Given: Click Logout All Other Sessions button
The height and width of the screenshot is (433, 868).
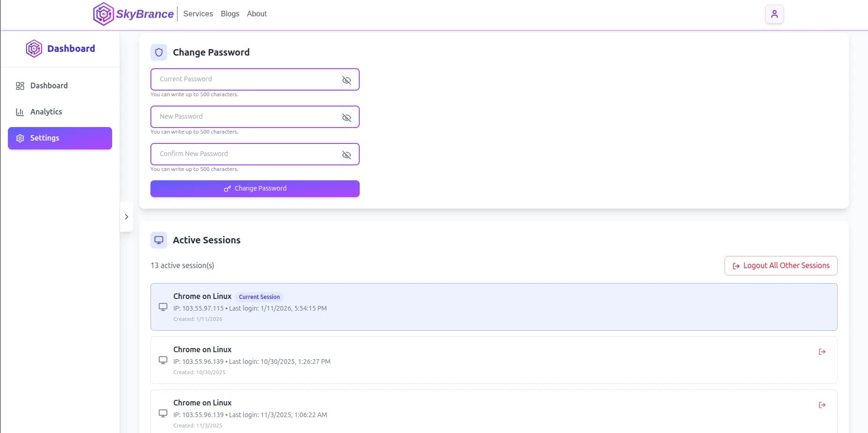Looking at the screenshot, I should (781, 266).
